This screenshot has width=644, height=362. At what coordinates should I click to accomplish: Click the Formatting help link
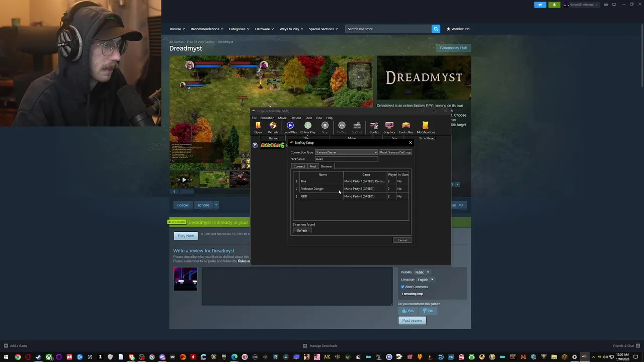(412, 294)
